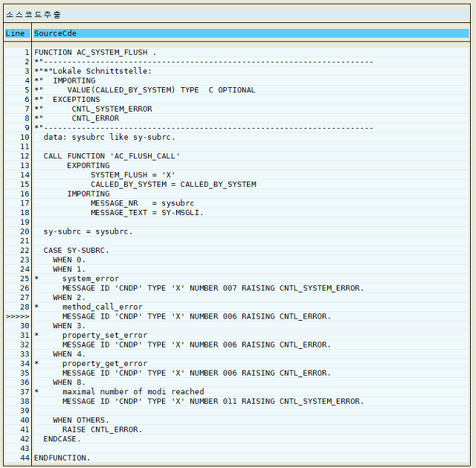Click line number 22 in Line column
This screenshot has height=468, width=476.
click(x=25, y=251)
